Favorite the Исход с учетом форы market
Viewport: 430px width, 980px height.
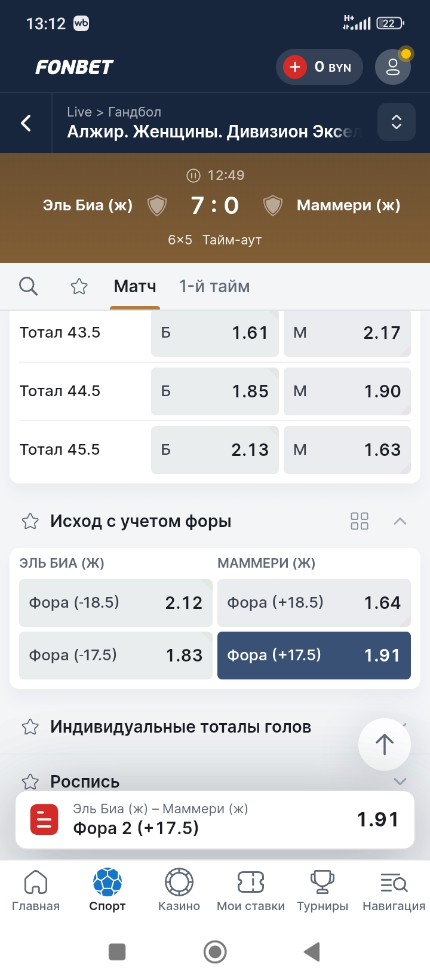pos(30,521)
